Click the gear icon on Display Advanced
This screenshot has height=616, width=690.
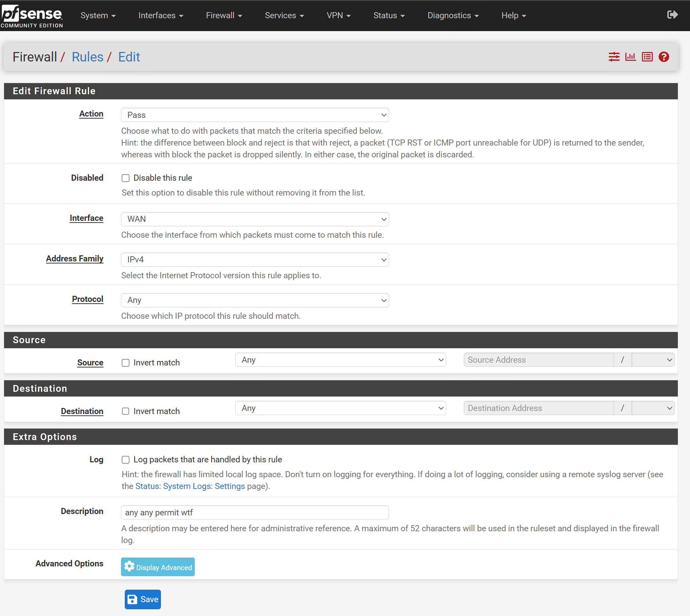coord(129,566)
